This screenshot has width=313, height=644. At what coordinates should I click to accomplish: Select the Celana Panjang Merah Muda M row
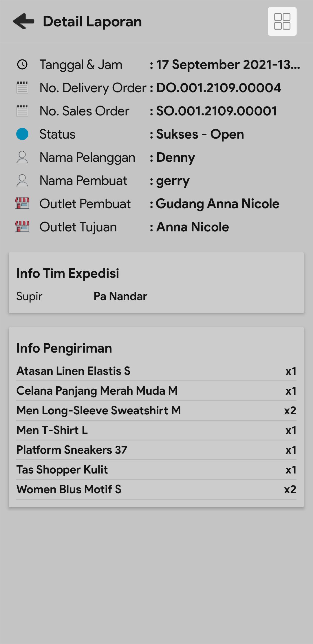click(x=97, y=391)
